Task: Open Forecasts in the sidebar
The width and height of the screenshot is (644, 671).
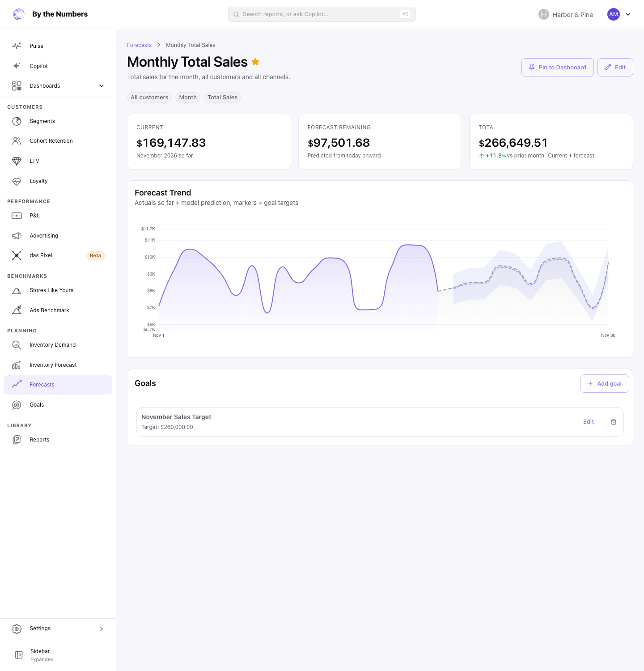Action: pyautogui.click(x=58, y=385)
